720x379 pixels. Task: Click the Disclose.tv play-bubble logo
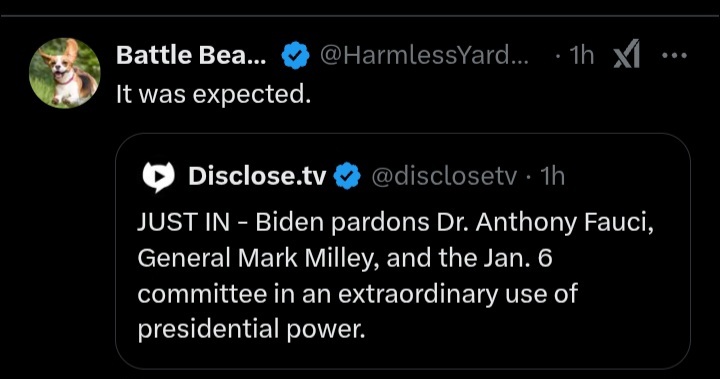(158, 176)
